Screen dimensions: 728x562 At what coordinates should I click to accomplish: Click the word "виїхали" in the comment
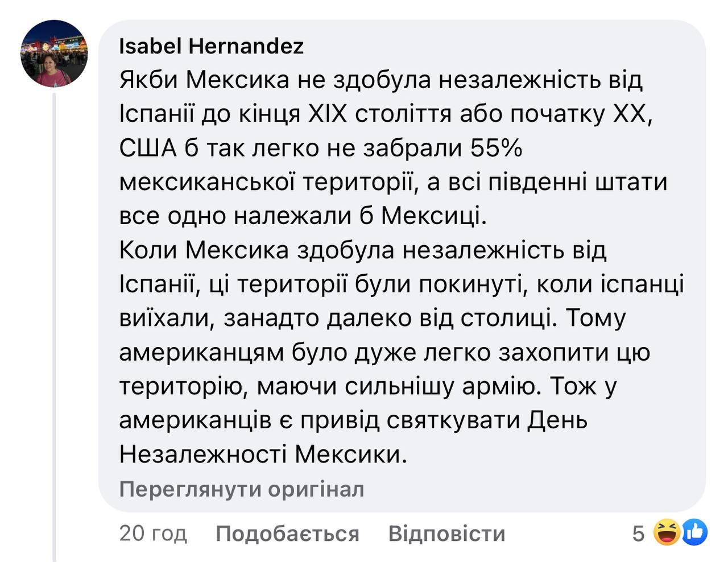164,318
